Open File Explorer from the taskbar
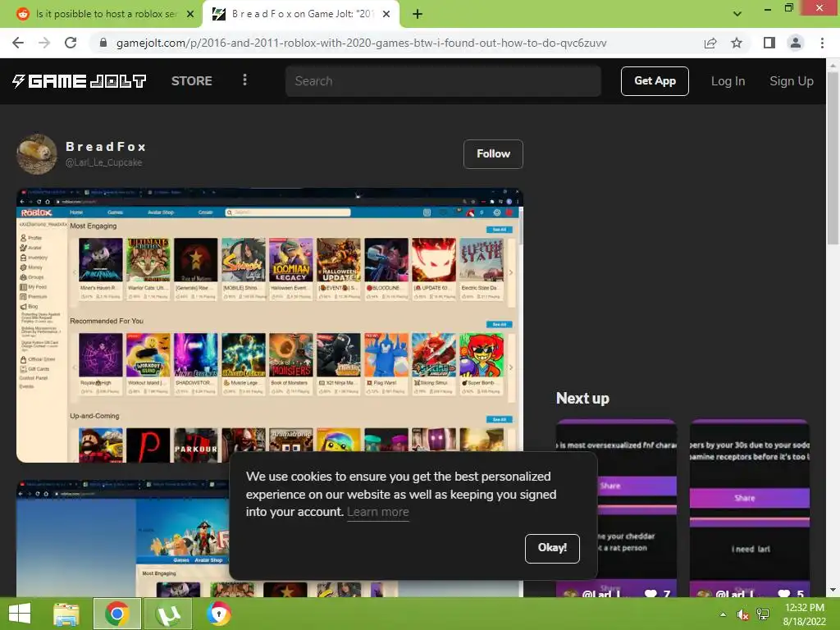 tap(66, 614)
